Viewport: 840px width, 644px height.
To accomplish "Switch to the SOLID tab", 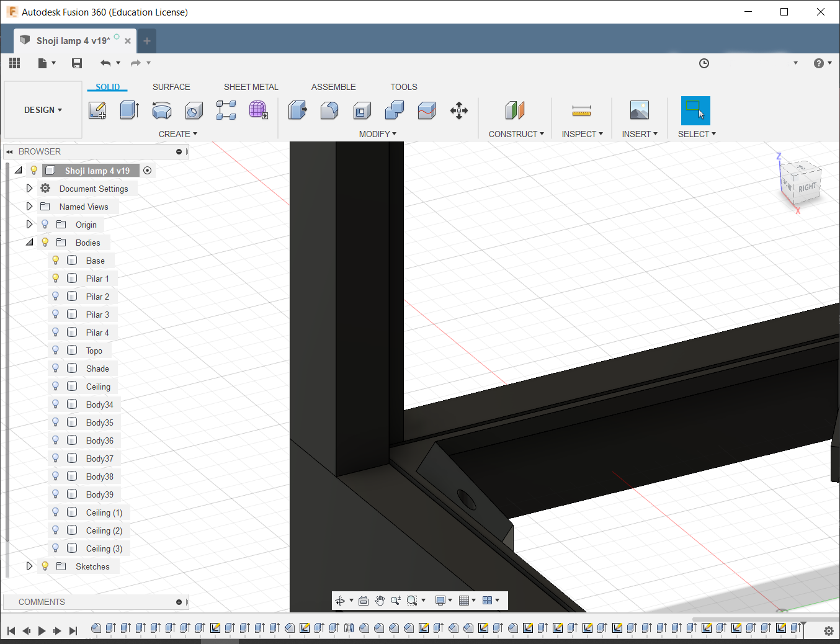I will [x=107, y=87].
